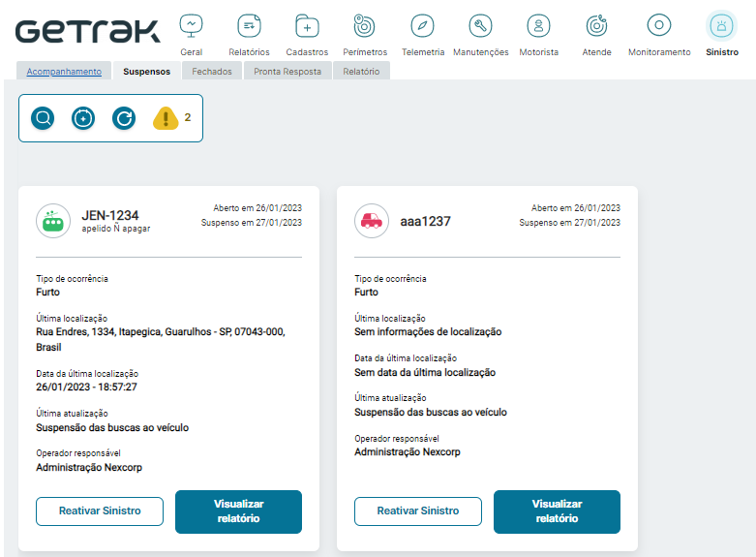Click 'Sem informações de localização' text
This screenshot has height=557, width=756.
pyautogui.click(x=428, y=332)
